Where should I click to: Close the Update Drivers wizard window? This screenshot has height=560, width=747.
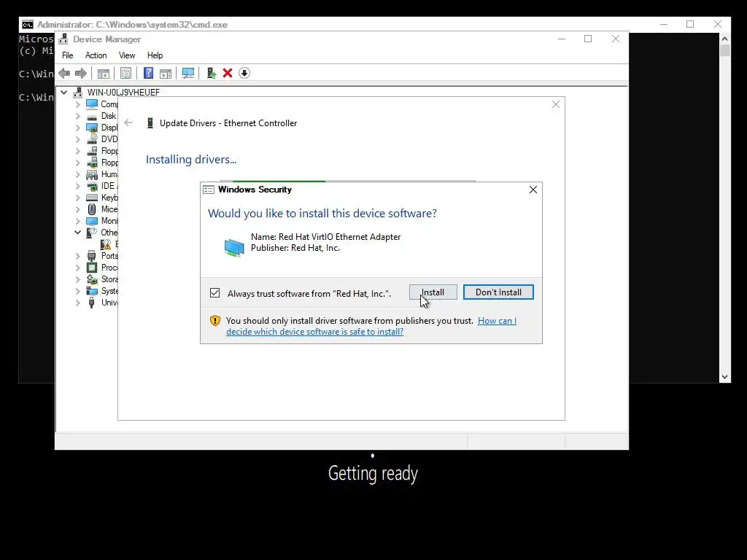pos(555,104)
